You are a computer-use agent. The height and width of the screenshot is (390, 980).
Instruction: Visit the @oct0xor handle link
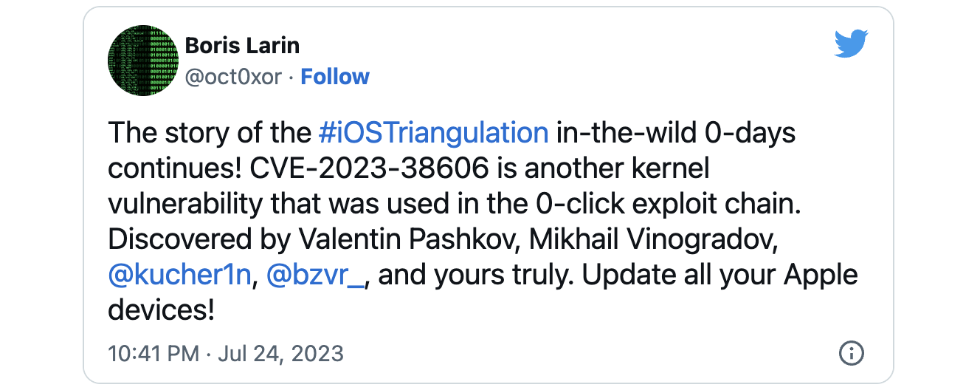233,77
